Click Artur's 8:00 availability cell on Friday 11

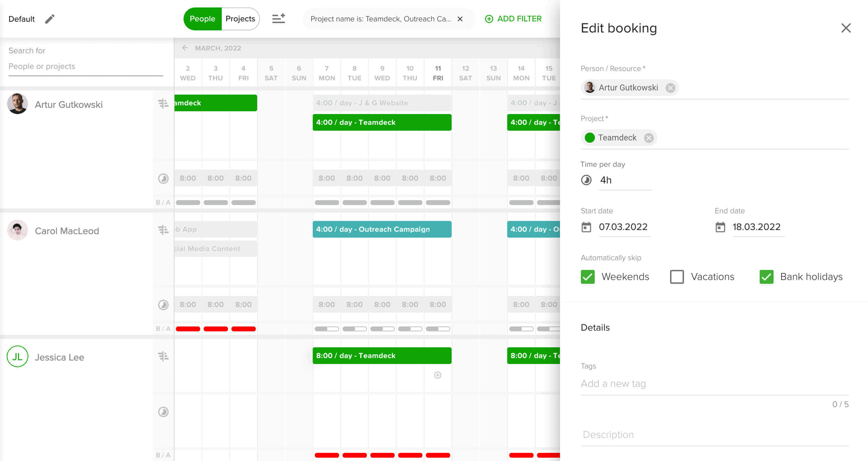click(x=438, y=178)
